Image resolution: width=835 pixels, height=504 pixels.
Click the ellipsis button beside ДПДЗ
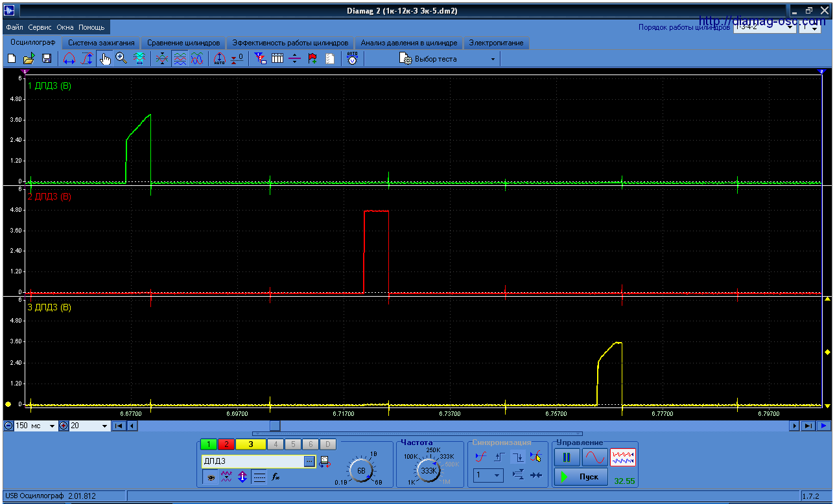[309, 461]
